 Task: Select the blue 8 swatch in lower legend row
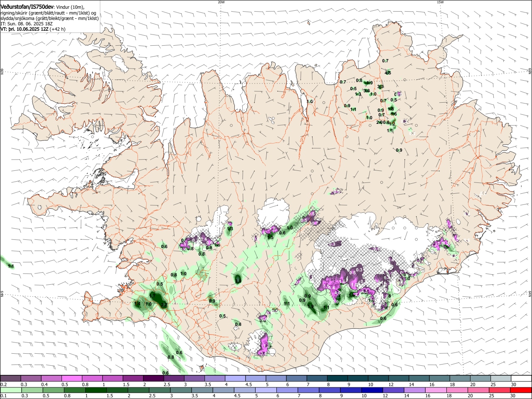[329, 390]
